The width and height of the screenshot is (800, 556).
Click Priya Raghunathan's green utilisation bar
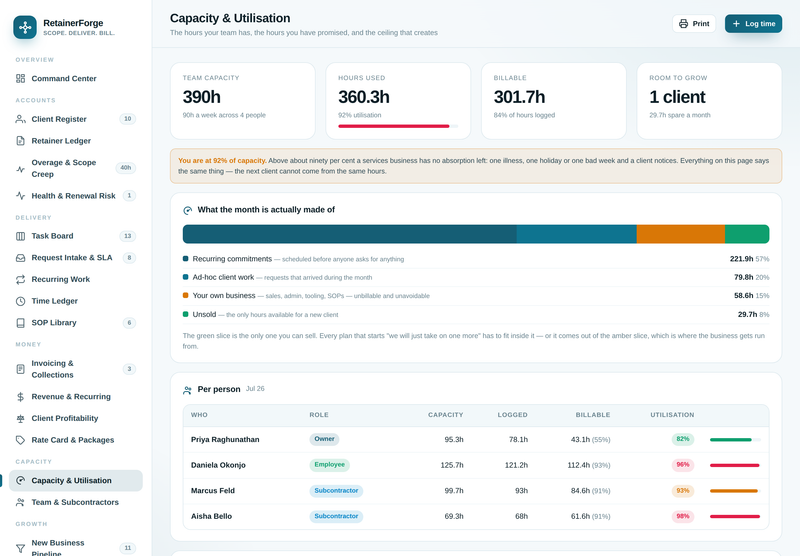click(x=730, y=439)
